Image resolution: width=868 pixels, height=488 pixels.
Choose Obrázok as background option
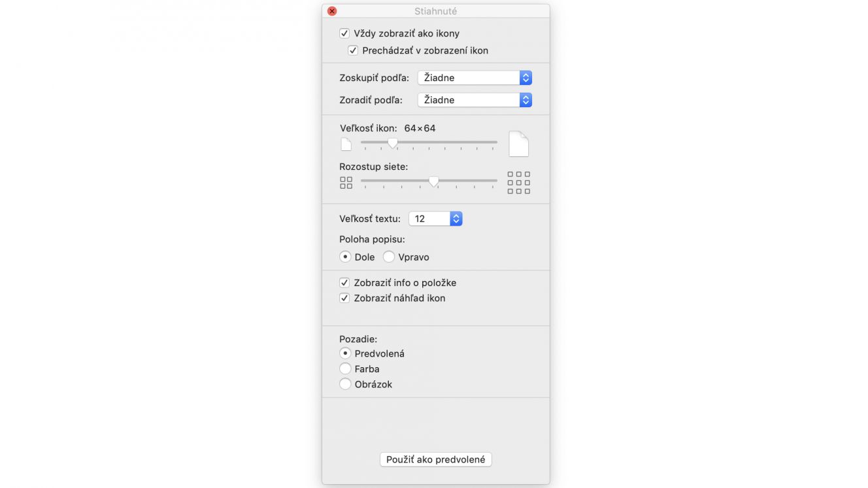[345, 384]
